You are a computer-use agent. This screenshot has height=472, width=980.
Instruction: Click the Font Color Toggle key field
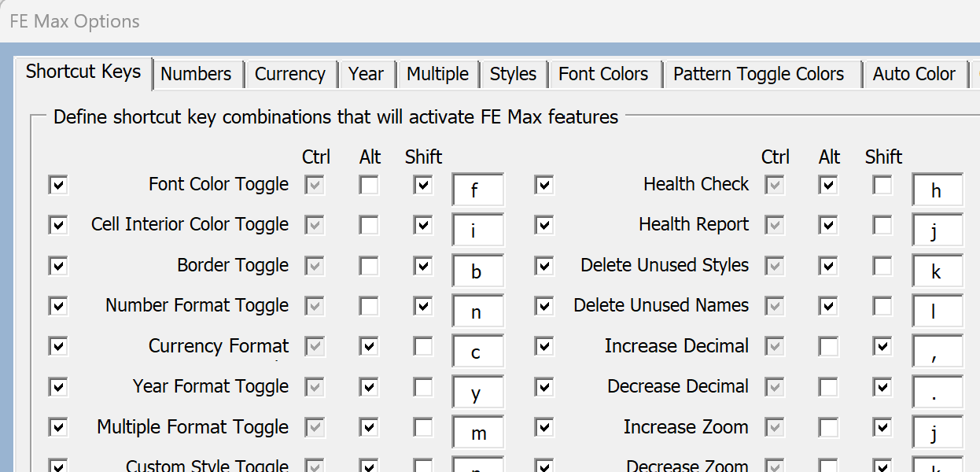[478, 190]
